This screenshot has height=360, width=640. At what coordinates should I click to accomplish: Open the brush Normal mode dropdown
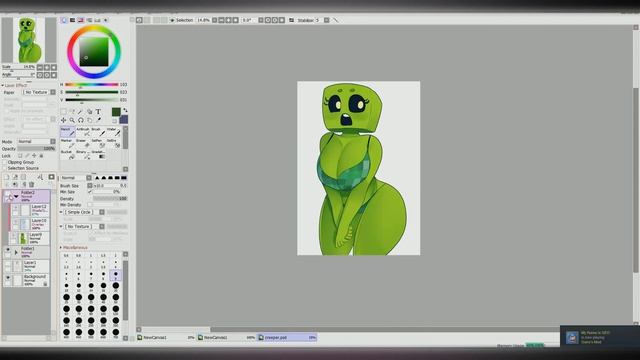click(76, 178)
